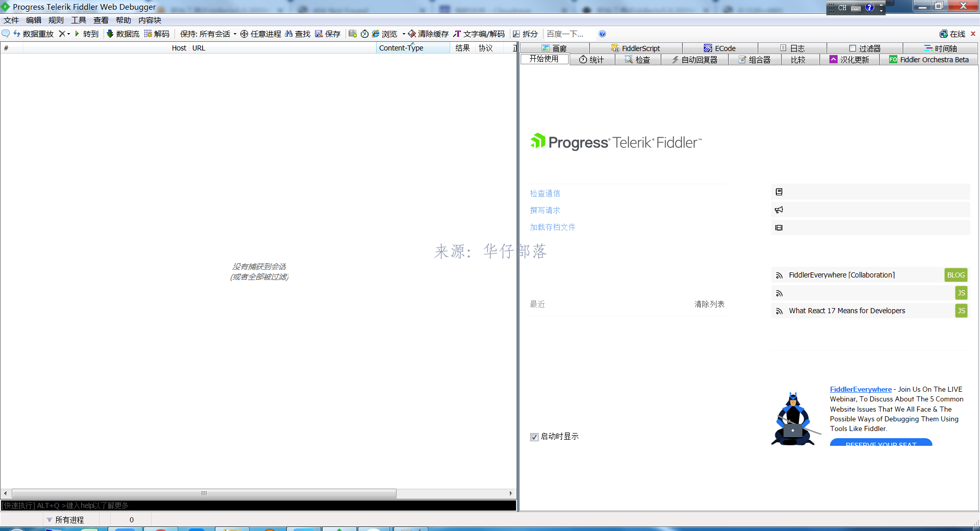Image resolution: width=980 pixels, height=531 pixels.
Task: Click the camera screenshot icon in toolbar
Action: coord(353,34)
